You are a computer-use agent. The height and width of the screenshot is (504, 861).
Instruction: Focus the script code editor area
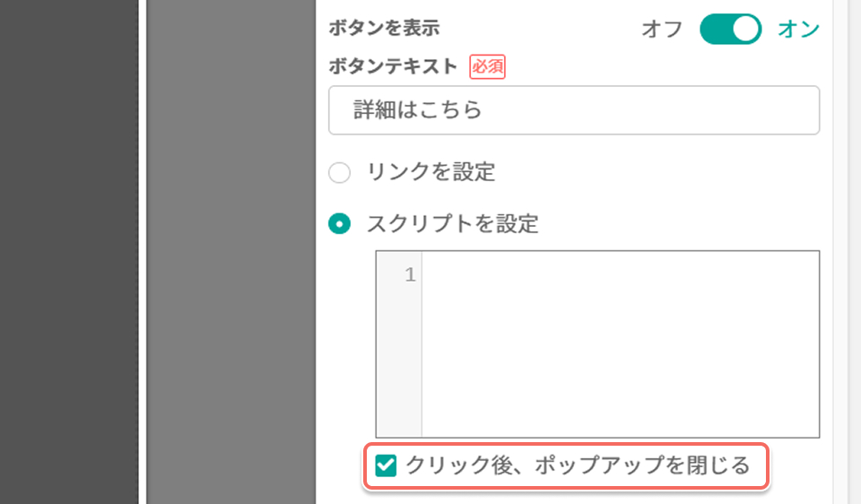point(621,344)
